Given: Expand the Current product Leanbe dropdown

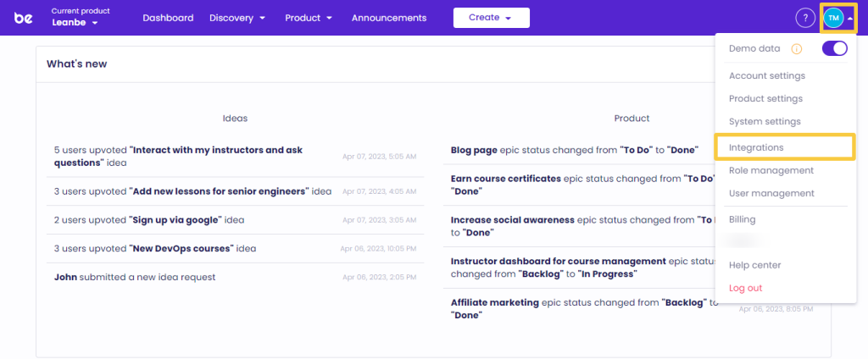Looking at the screenshot, I should coord(75,23).
